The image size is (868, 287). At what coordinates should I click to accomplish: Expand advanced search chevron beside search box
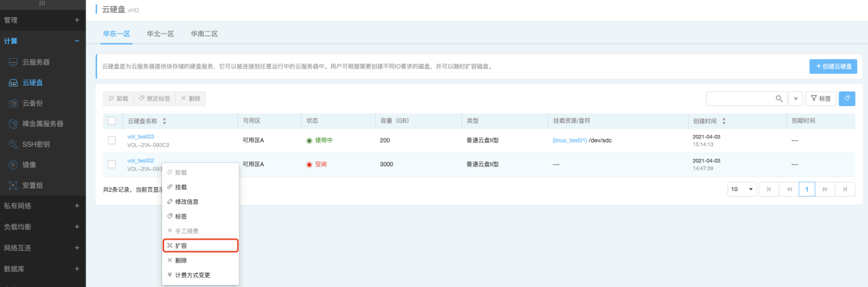coord(795,99)
